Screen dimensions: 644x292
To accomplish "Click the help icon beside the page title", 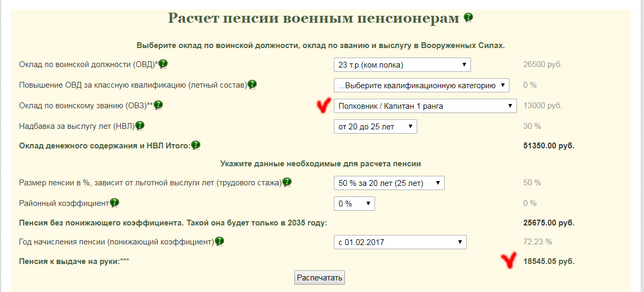I will point(468,18).
